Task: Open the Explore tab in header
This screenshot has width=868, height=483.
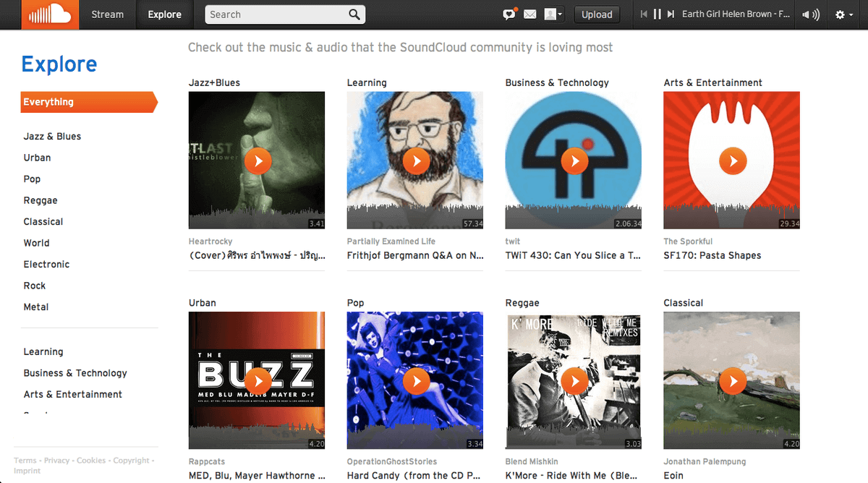Action: pos(164,14)
